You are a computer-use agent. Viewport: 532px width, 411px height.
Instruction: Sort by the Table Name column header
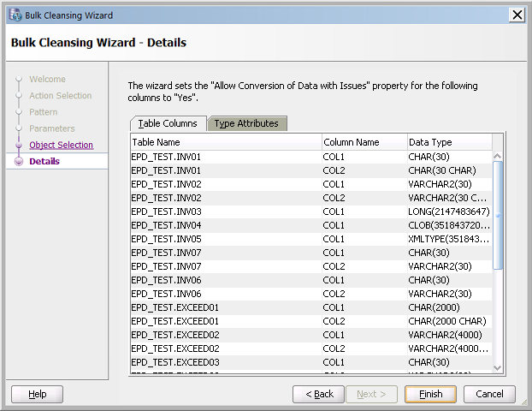click(225, 142)
